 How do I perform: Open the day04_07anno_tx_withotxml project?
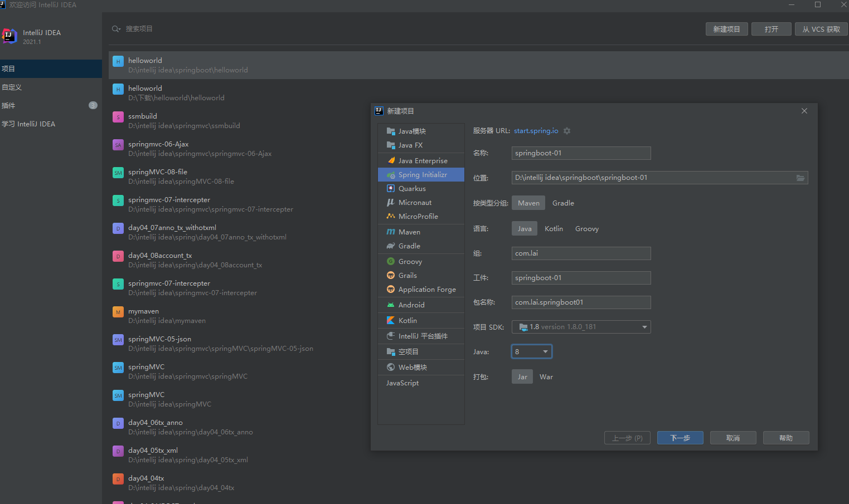click(240, 232)
